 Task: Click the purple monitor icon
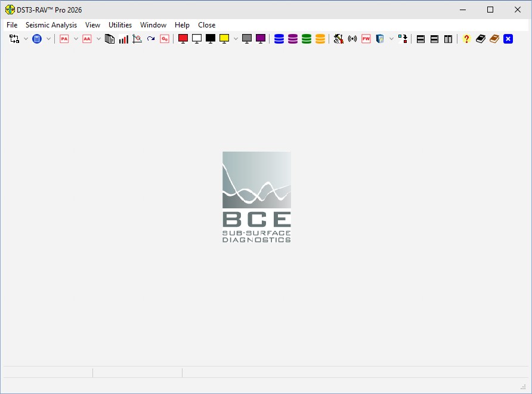coord(261,39)
